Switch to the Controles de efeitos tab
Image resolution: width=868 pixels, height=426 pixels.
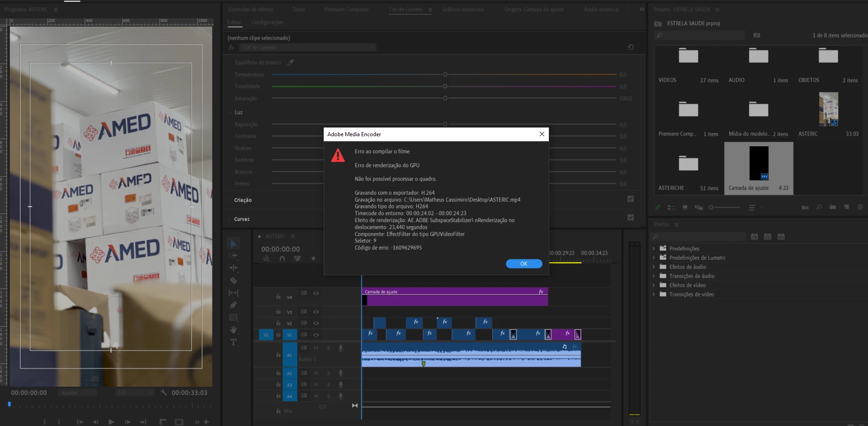tap(251, 10)
